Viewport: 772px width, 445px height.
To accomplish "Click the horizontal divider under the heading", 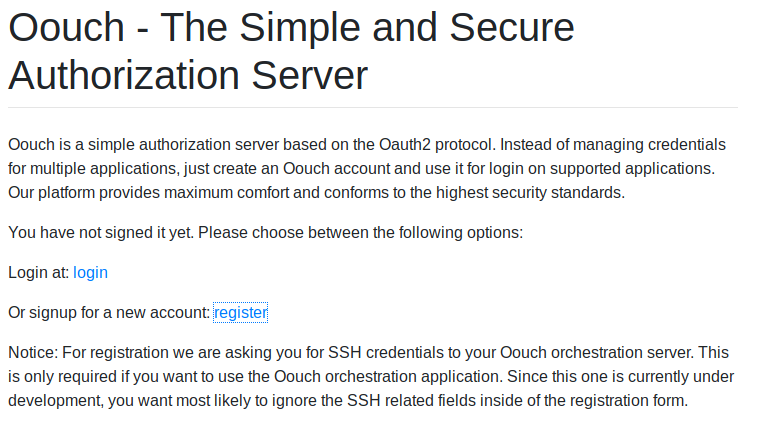I will pyautogui.click(x=372, y=107).
